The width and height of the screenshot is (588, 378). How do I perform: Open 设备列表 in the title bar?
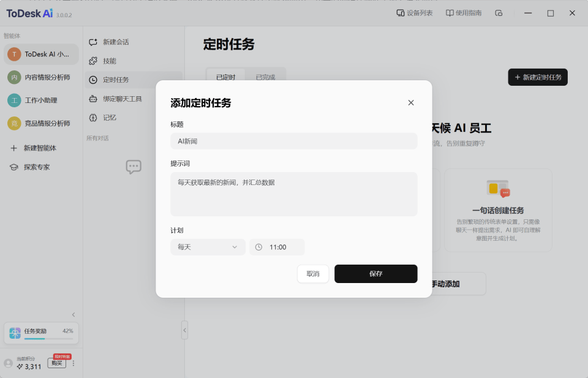pyautogui.click(x=415, y=13)
